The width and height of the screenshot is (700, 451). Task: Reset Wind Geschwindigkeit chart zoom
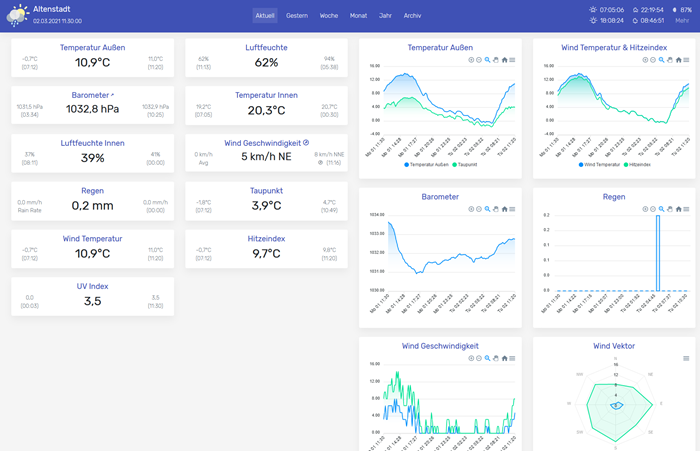[x=504, y=358]
